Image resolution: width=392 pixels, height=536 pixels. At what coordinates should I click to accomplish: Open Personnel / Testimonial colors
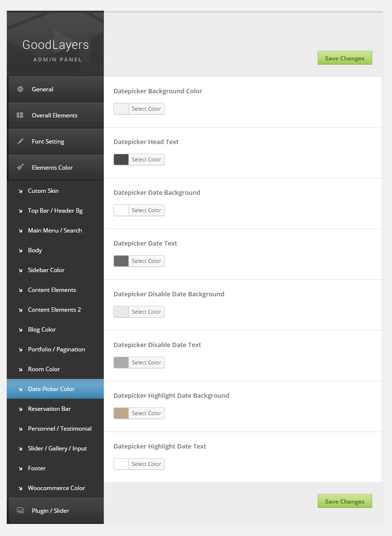[56, 429]
